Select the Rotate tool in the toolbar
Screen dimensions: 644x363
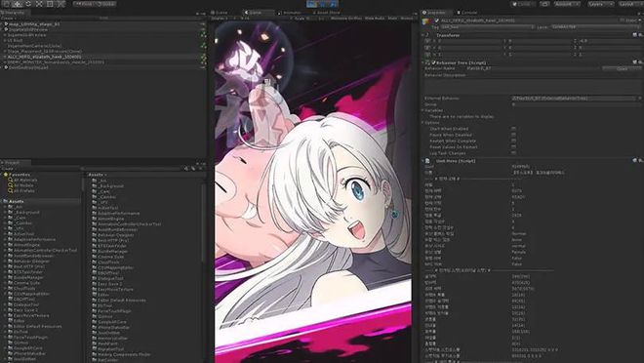pyautogui.click(x=28, y=4)
